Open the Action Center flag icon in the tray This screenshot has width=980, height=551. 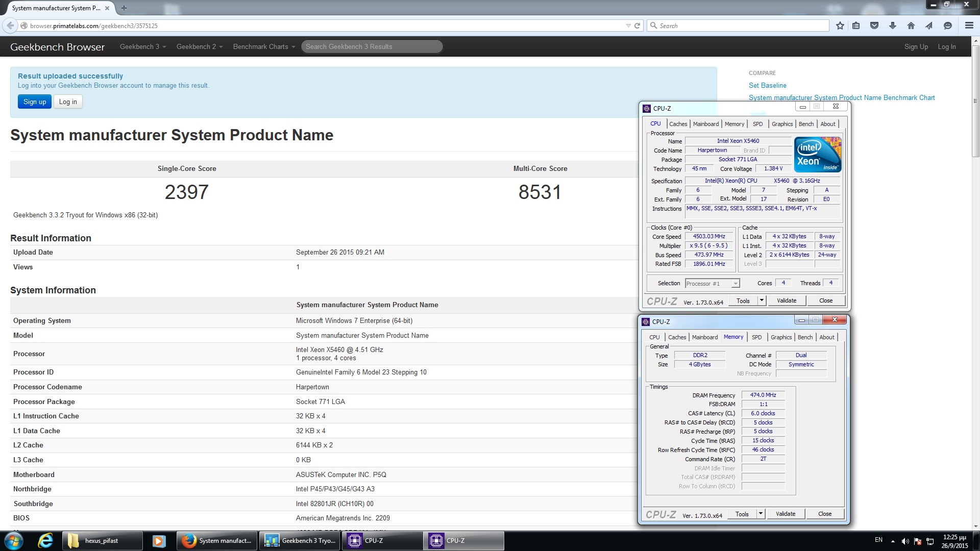click(x=918, y=541)
